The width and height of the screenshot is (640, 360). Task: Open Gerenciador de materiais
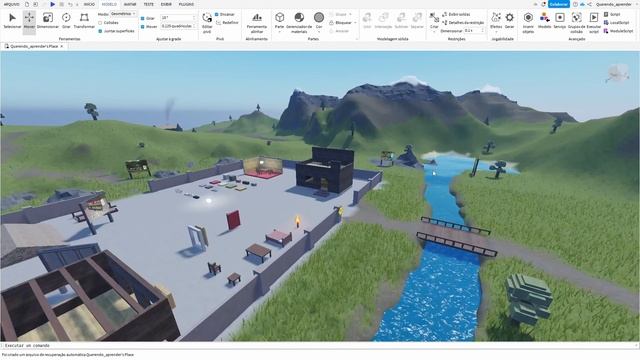299,23
